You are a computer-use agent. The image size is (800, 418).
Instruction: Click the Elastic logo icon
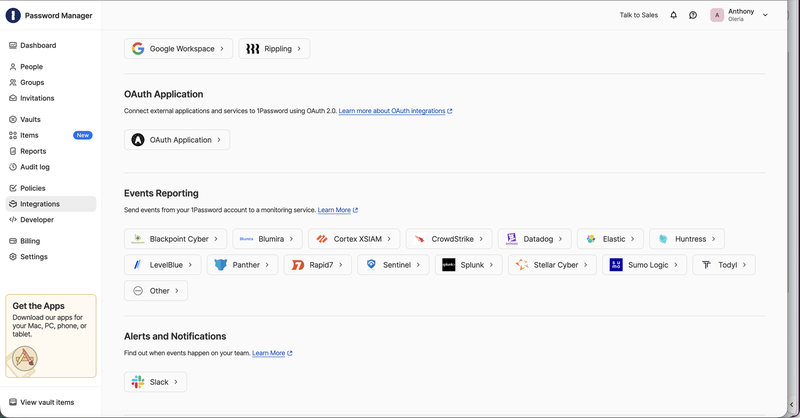591,239
